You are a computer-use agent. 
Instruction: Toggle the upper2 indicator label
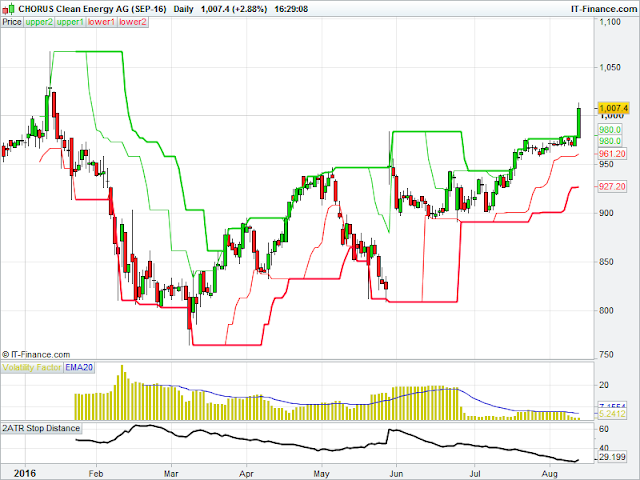(39, 22)
